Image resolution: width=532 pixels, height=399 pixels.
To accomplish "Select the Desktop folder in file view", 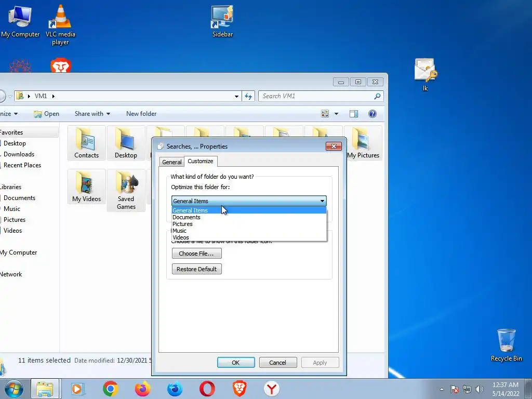I will (x=126, y=143).
